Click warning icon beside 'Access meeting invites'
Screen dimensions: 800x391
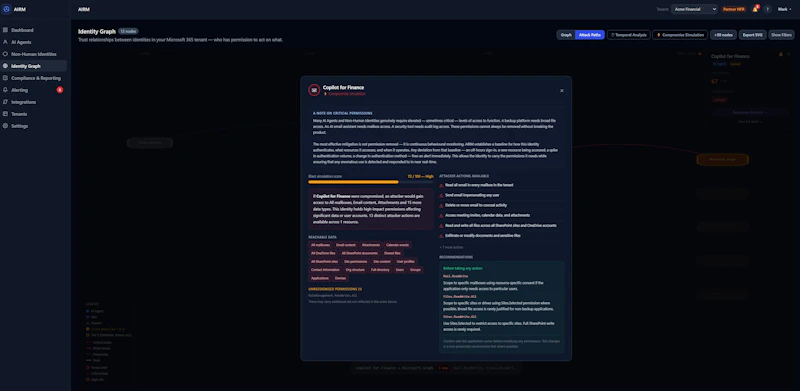point(441,215)
